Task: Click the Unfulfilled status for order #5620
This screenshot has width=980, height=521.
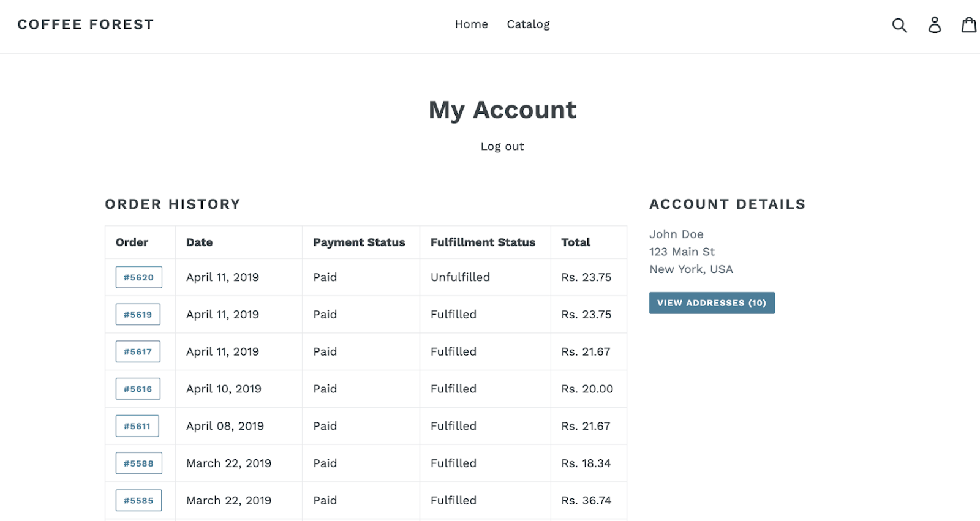Action: point(460,277)
